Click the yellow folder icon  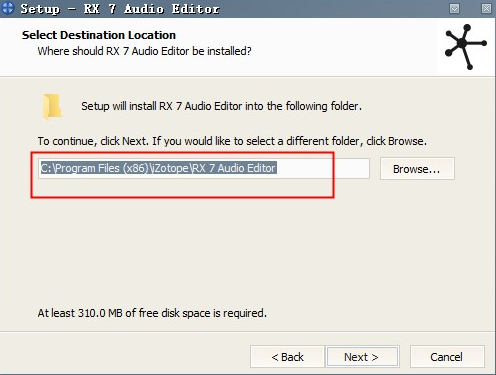52,107
